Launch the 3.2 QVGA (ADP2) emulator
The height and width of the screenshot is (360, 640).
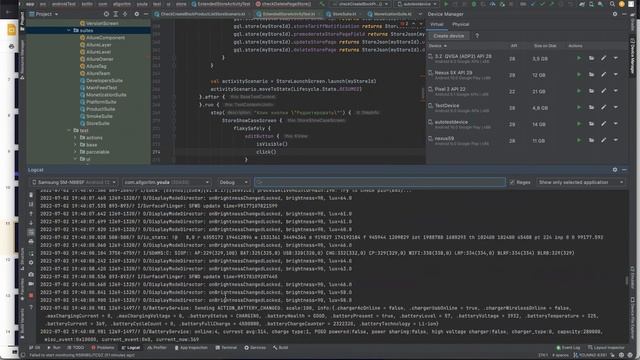(x=579, y=58)
